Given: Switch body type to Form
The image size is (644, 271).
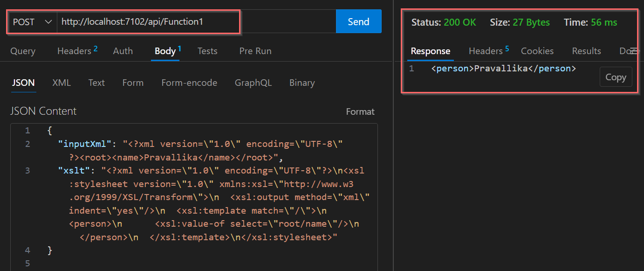Looking at the screenshot, I should coord(133,83).
